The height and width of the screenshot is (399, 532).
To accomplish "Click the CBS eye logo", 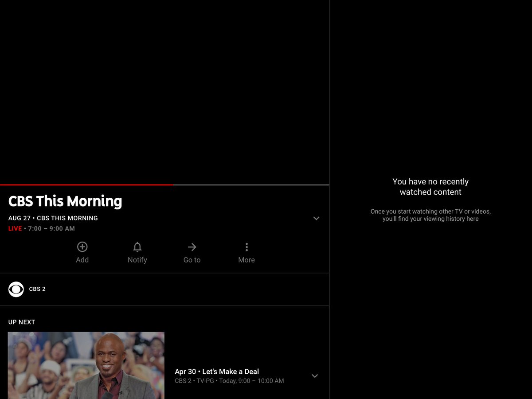I will pyautogui.click(x=16, y=289).
